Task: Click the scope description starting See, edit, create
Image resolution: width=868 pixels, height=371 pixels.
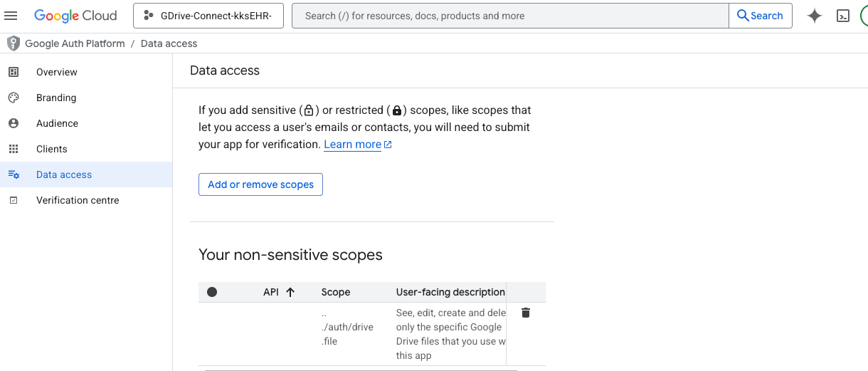Action: click(x=451, y=334)
